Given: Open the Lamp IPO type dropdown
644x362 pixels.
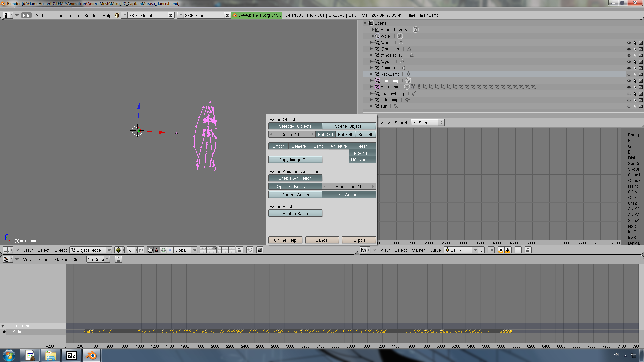Looking at the screenshot, I should [461, 250].
